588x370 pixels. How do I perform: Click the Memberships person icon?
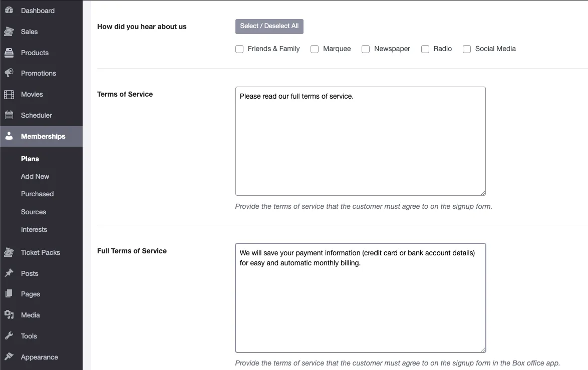[9, 136]
